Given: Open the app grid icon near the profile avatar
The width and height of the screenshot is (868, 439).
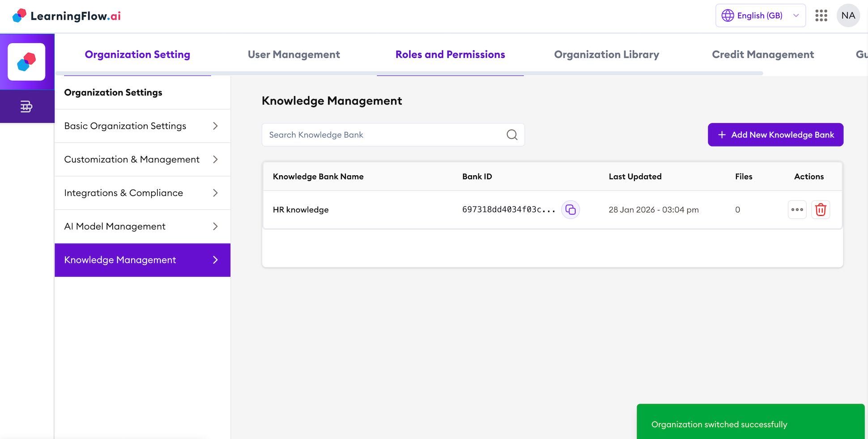Looking at the screenshot, I should [x=821, y=16].
